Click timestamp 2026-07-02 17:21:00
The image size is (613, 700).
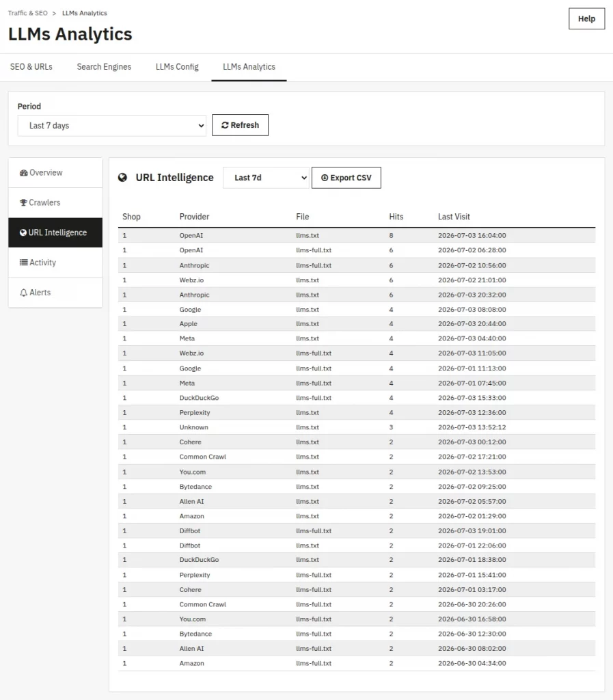click(x=472, y=457)
